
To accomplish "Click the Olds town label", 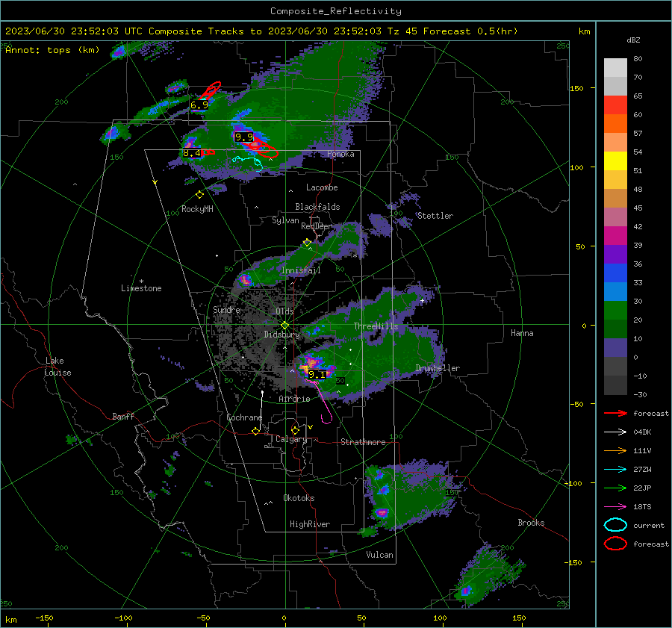I will pyautogui.click(x=284, y=311).
